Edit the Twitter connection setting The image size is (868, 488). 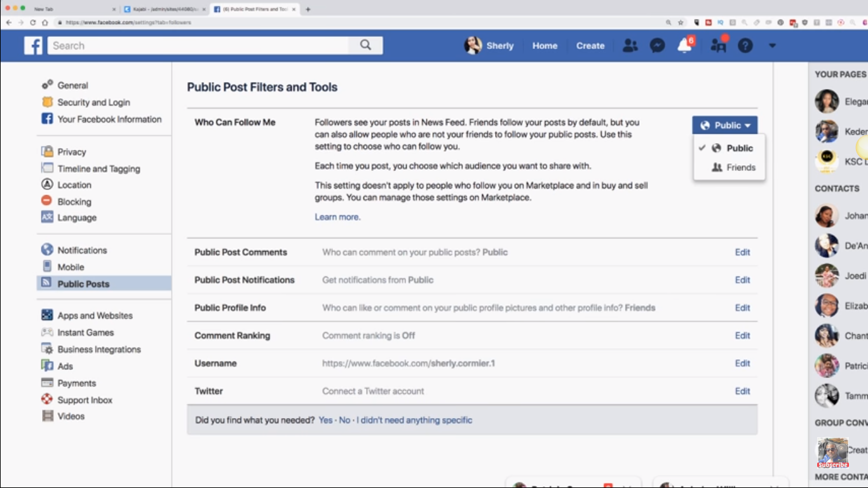click(742, 391)
